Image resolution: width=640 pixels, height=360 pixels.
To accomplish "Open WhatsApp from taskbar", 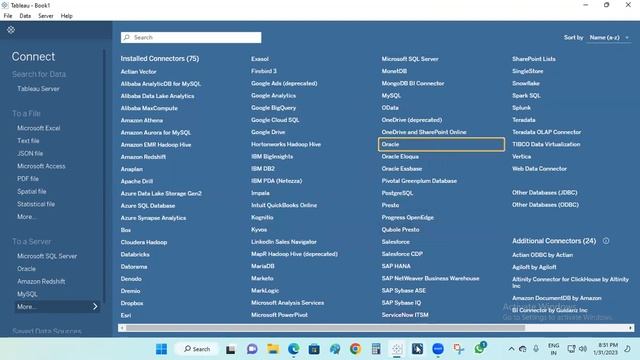I will (x=480, y=349).
